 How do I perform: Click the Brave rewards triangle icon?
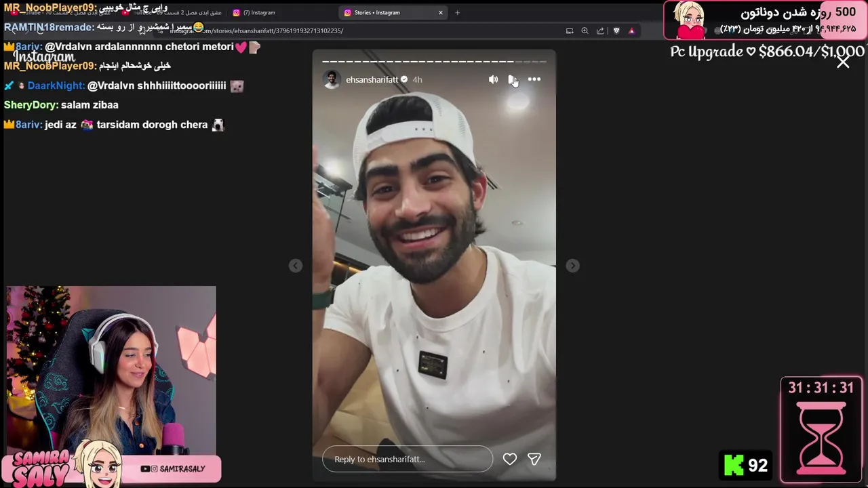(x=631, y=30)
